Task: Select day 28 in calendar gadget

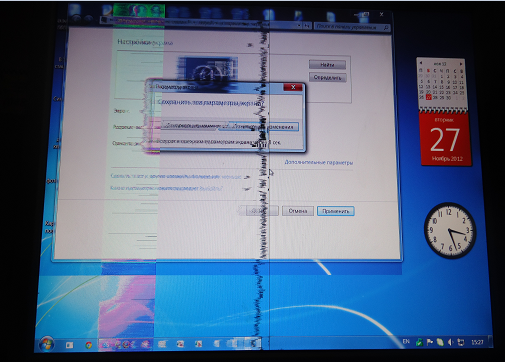Action: [x=435, y=98]
